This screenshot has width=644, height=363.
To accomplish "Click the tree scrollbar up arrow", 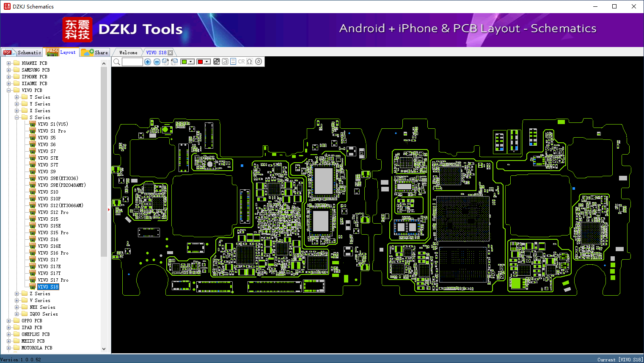I will coord(104,64).
